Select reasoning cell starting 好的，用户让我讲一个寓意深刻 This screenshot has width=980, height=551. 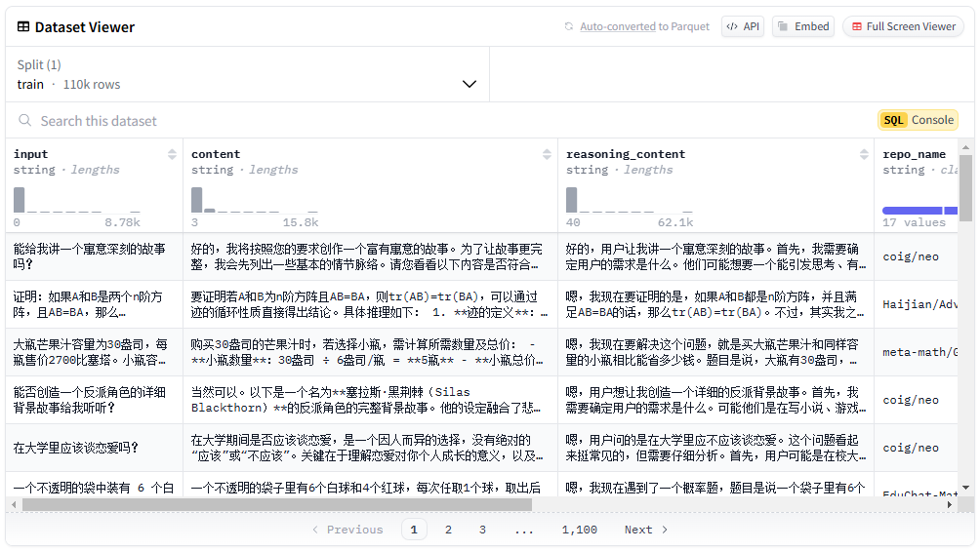pos(716,256)
